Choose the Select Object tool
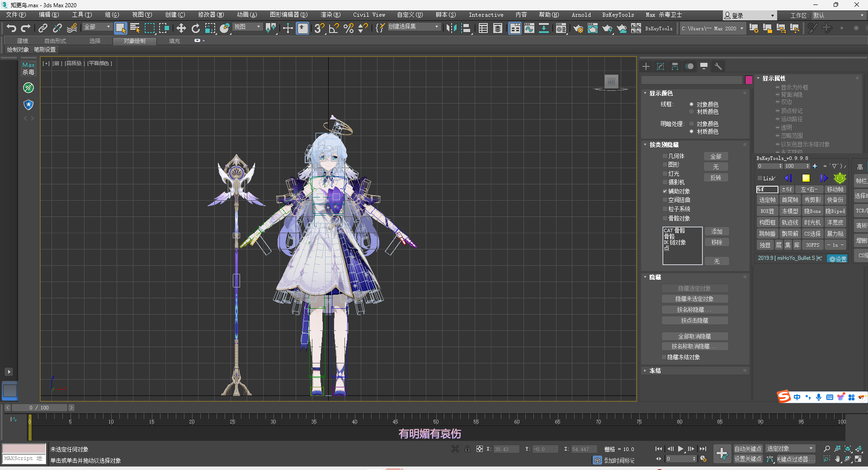Viewport: 868px width, 470px height. 120,28
